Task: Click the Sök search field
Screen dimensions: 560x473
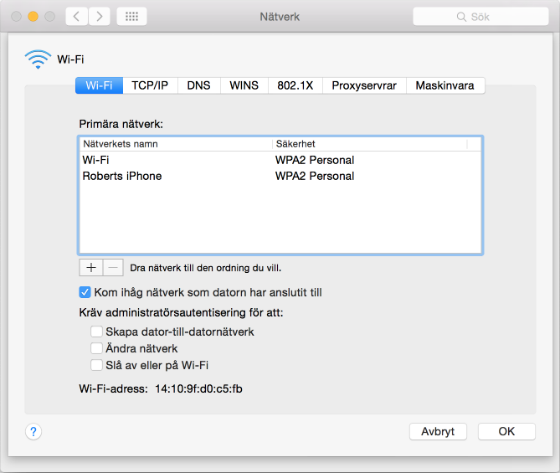Action: tap(480, 16)
